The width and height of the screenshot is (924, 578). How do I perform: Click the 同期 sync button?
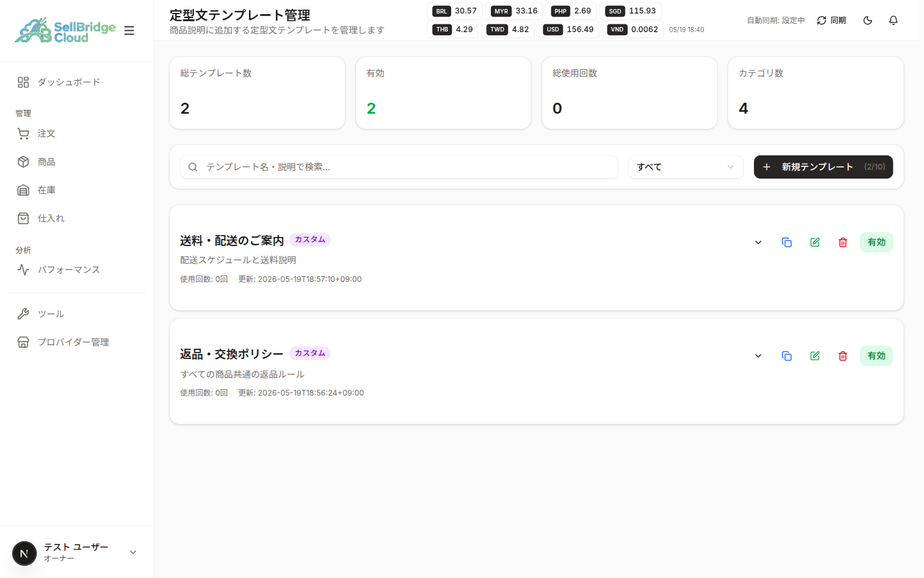click(831, 21)
